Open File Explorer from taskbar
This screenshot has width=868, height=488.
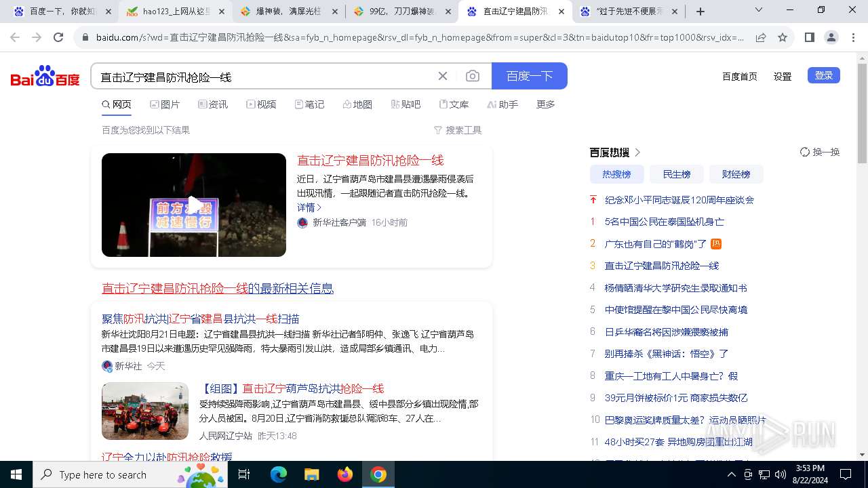pos(311,474)
